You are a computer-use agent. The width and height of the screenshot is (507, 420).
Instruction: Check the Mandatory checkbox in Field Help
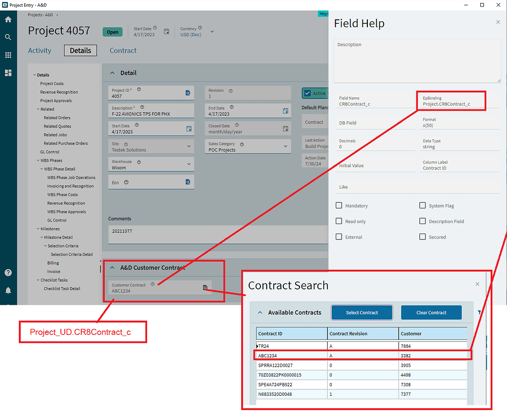pyautogui.click(x=339, y=205)
